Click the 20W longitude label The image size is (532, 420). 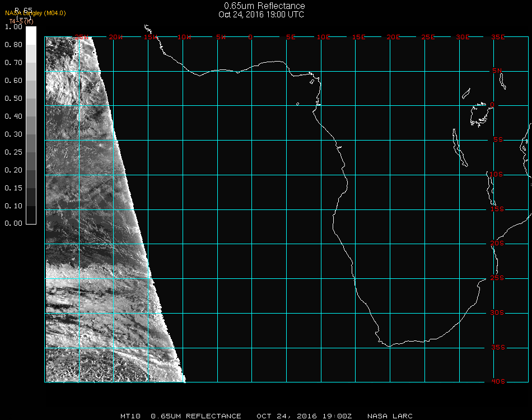point(115,37)
